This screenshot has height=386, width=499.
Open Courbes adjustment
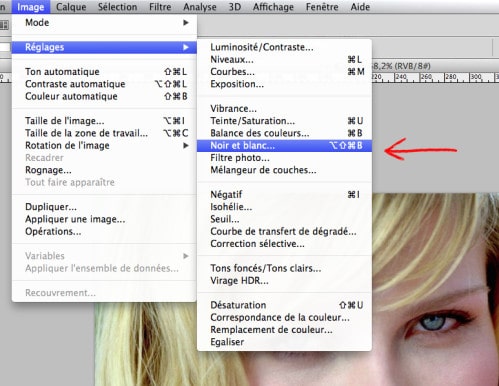[x=284, y=72]
